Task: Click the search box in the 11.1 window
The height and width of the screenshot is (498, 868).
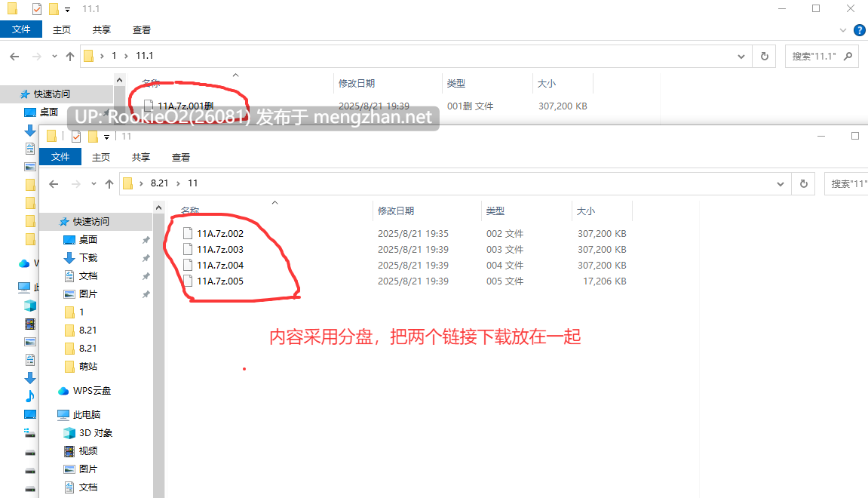Action: pos(821,56)
